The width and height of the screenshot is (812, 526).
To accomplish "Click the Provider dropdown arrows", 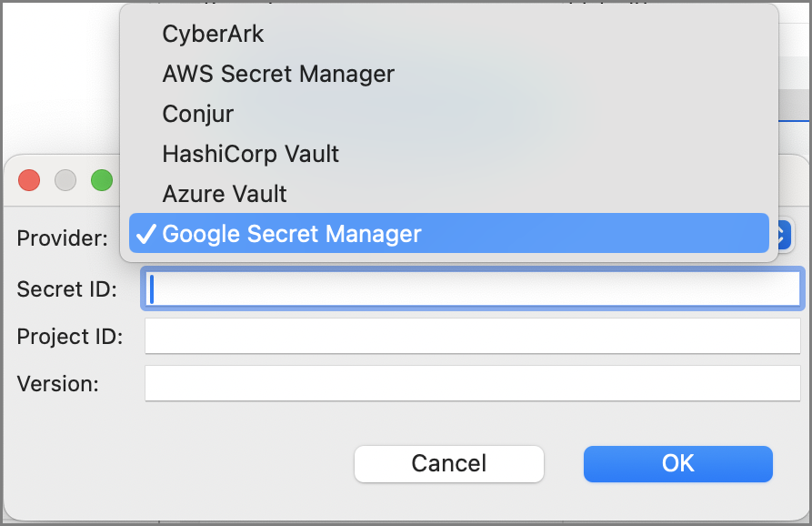I will tap(783, 235).
